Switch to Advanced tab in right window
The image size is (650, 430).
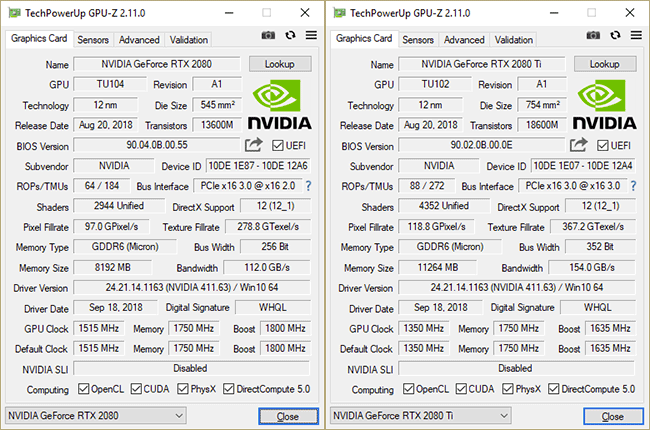(464, 40)
